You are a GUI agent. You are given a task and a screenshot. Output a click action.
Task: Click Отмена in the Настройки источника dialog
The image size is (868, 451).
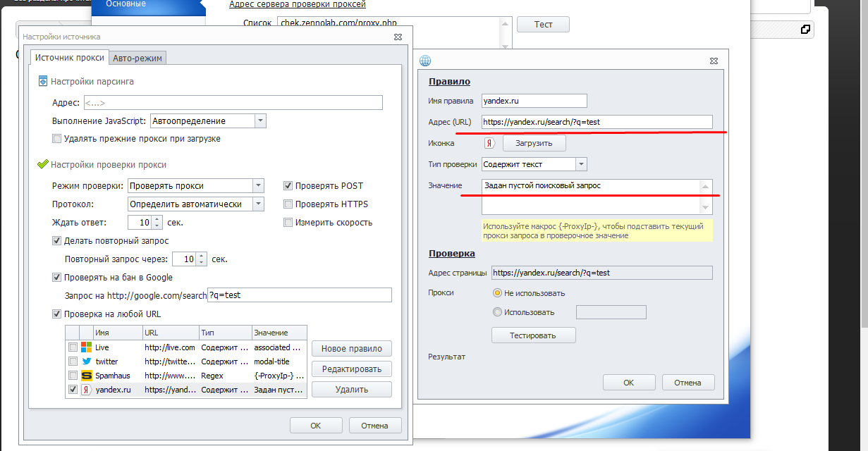[375, 426]
